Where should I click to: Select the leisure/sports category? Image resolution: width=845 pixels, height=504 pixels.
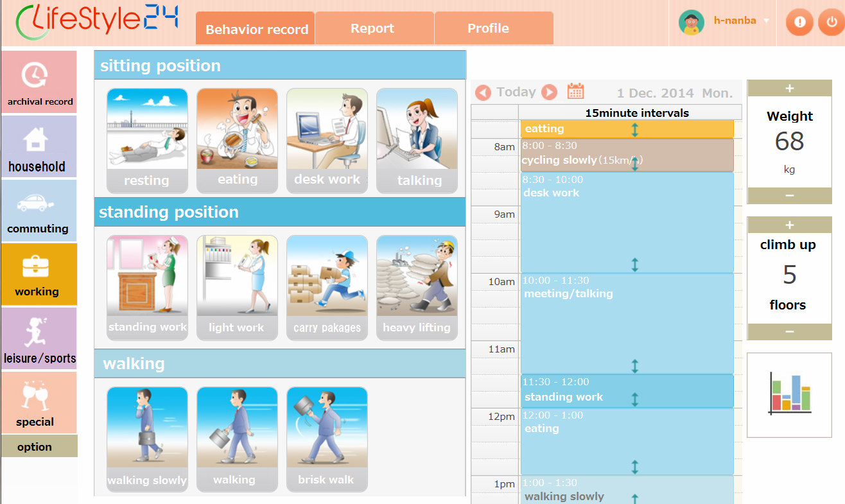click(x=39, y=338)
